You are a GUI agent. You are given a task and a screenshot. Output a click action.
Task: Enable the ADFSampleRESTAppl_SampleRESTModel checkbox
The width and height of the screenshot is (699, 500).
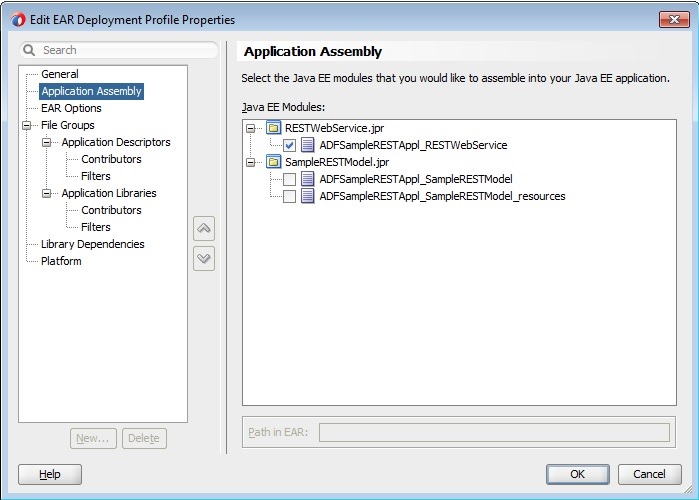(x=289, y=179)
